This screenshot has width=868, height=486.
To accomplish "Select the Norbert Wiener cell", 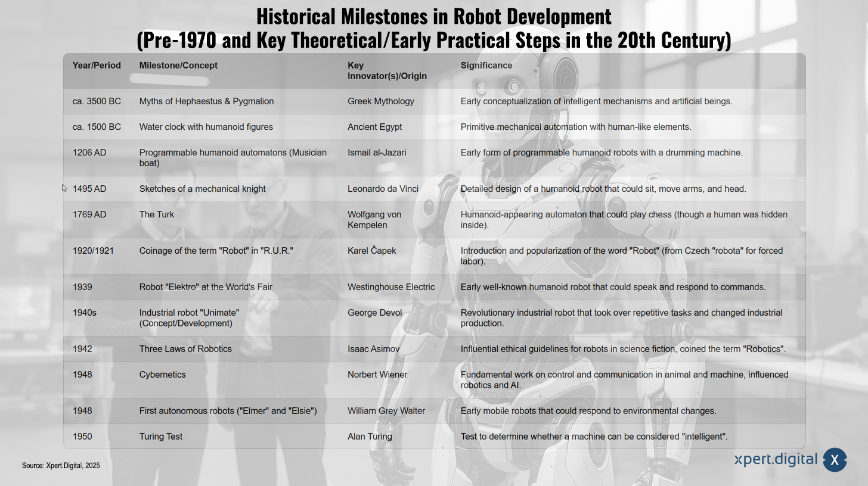I will 378,375.
